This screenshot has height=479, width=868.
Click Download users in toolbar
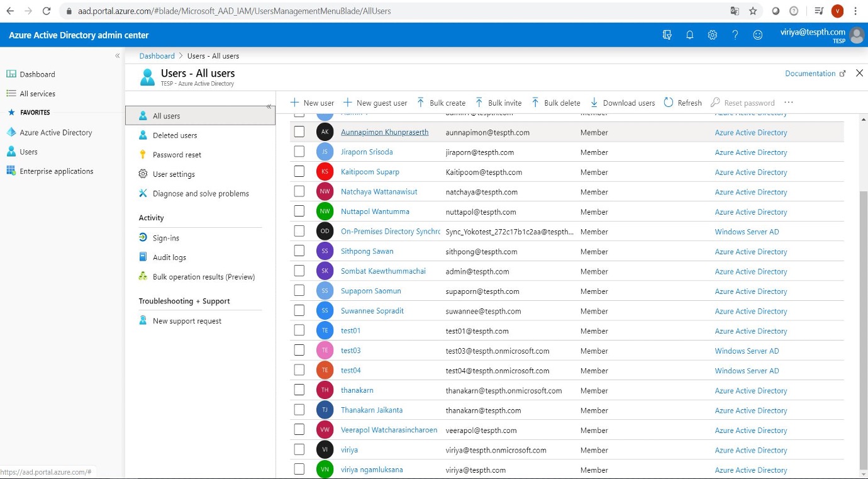pos(622,103)
